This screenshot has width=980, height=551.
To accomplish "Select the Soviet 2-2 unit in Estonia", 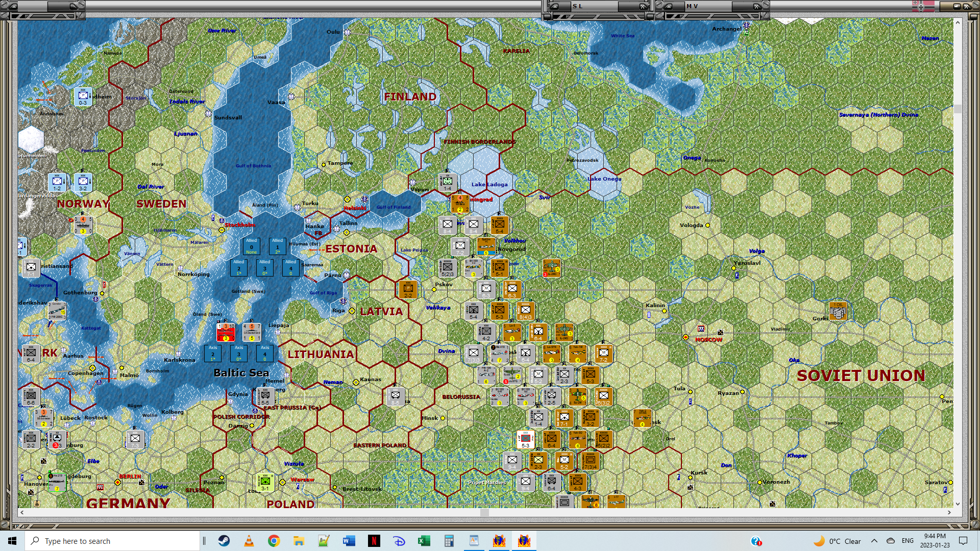I will point(408,289).
